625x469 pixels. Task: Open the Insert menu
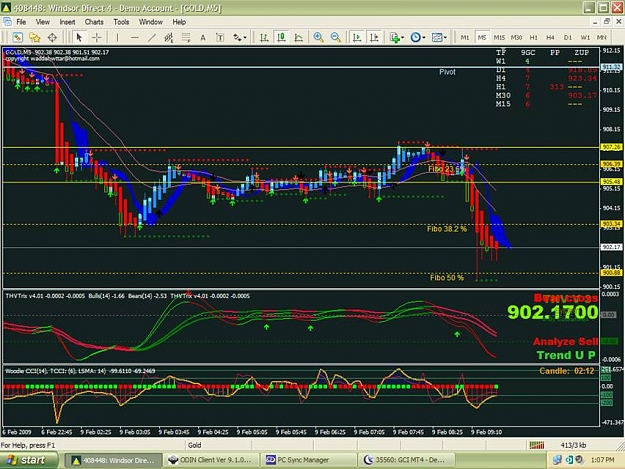point(67,22)
